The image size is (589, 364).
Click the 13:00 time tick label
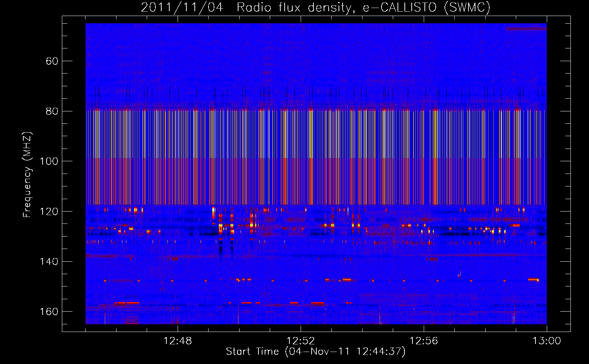tap(547, 341)
